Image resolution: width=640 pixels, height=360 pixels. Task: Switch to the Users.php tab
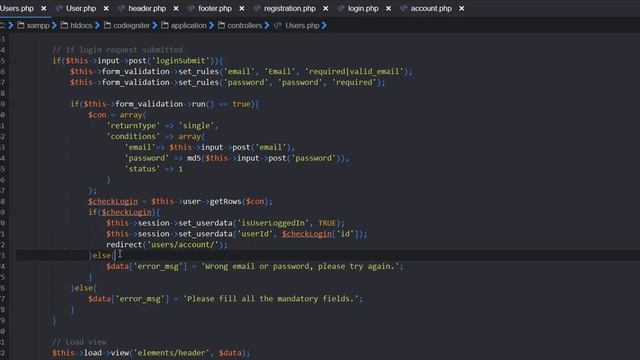point(17,8)
